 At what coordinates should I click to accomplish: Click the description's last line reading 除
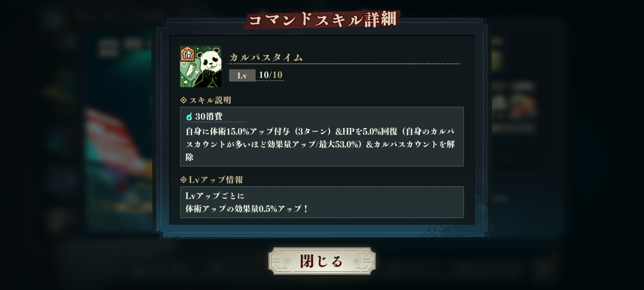point(189,157)
